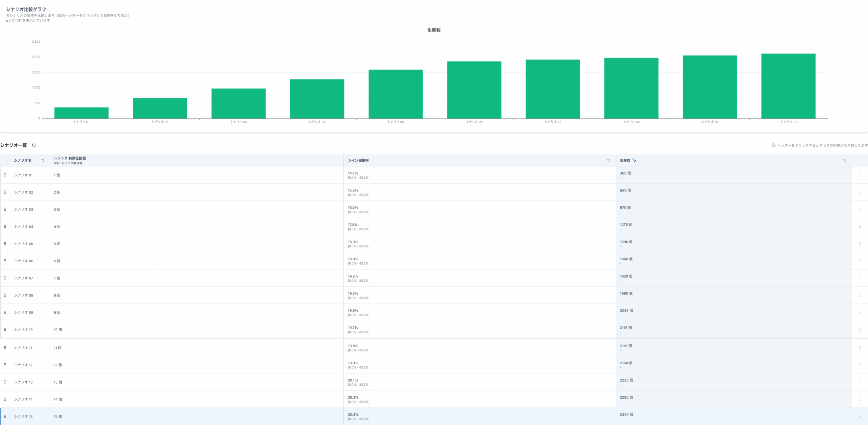This screenshot has width=868, height=425.
Task: Open three-dot menu for シナリオ 07 row
Action: [860, 278]
